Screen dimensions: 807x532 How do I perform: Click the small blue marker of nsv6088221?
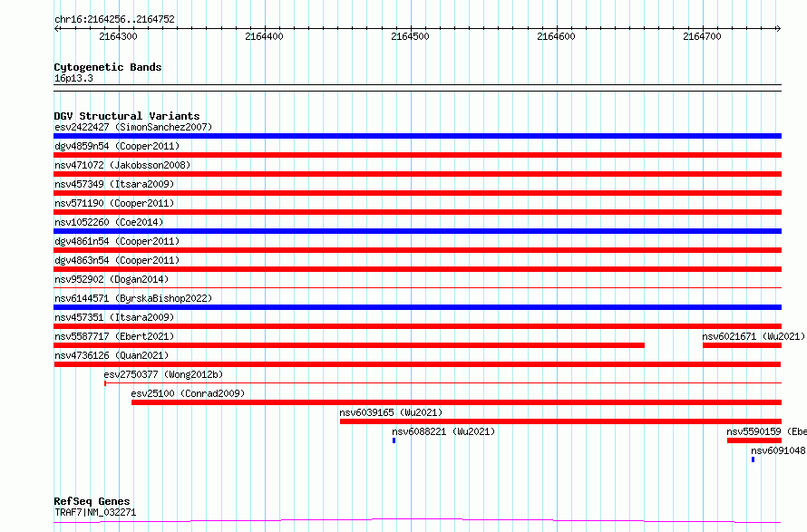394,440
